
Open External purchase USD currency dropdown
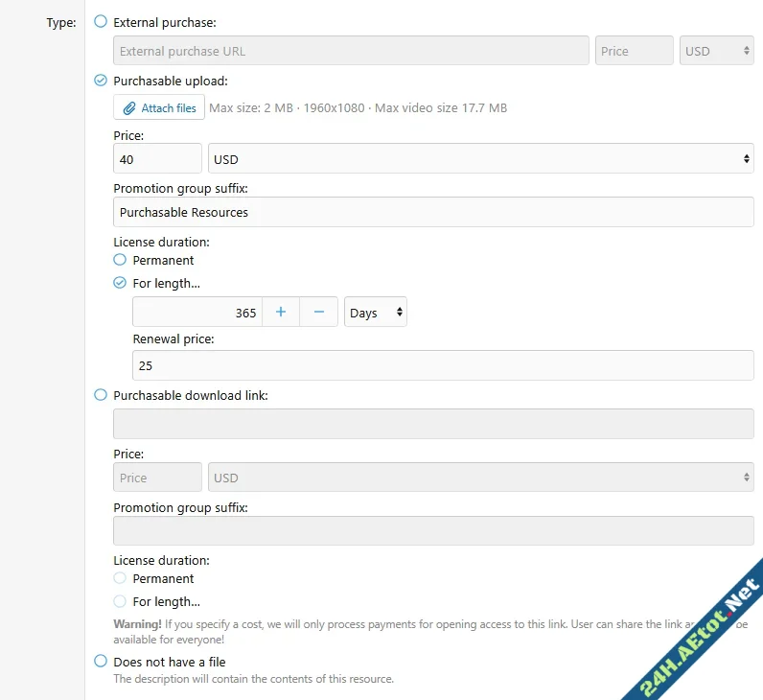716,51
